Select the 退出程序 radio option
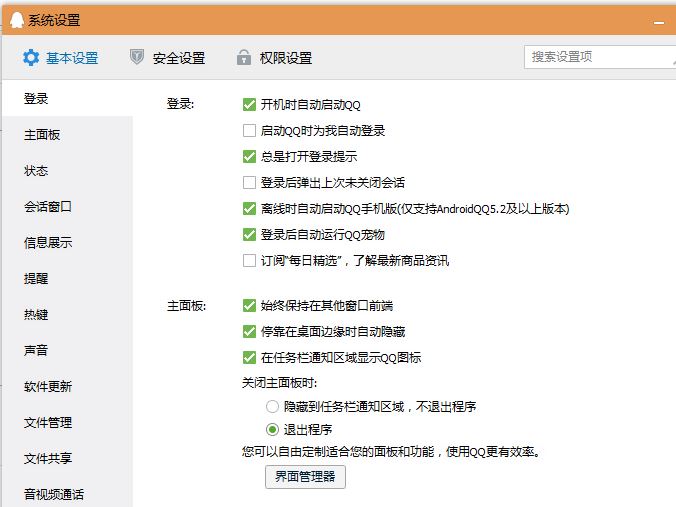676x507 pixels. pos(272,429)
